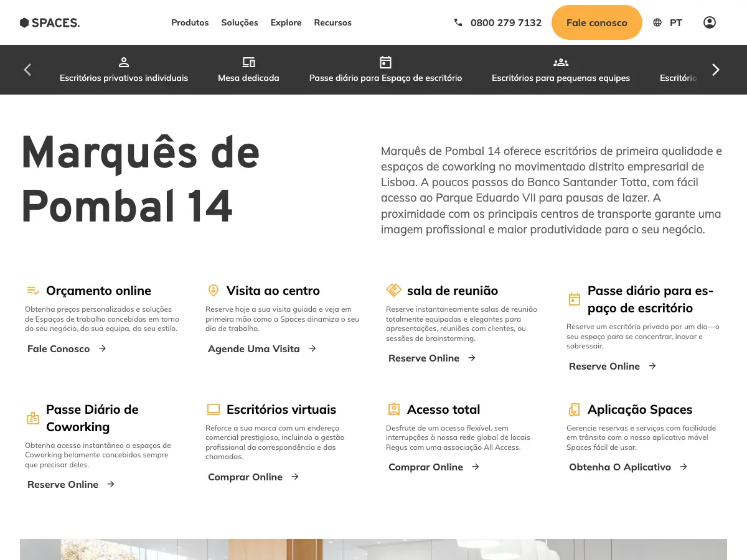
Task: Open the user account icon
Action: pyautogui.click(x=709, y=22)
